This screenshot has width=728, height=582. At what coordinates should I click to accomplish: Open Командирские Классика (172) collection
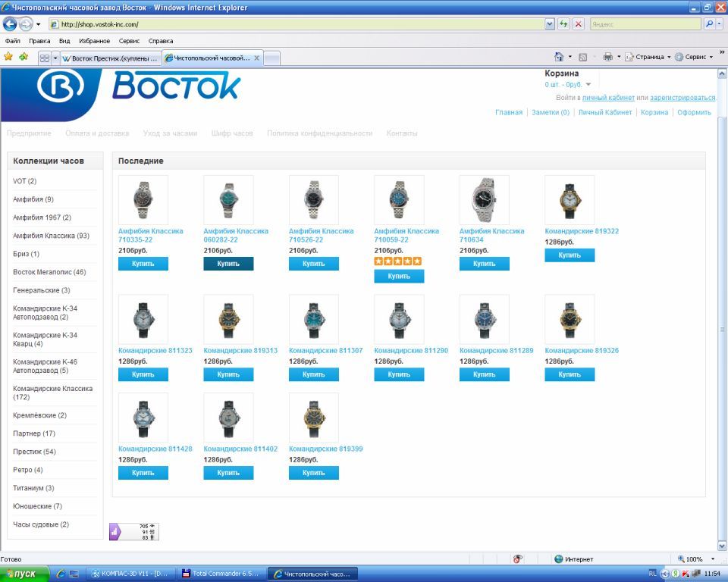(52, 393)
